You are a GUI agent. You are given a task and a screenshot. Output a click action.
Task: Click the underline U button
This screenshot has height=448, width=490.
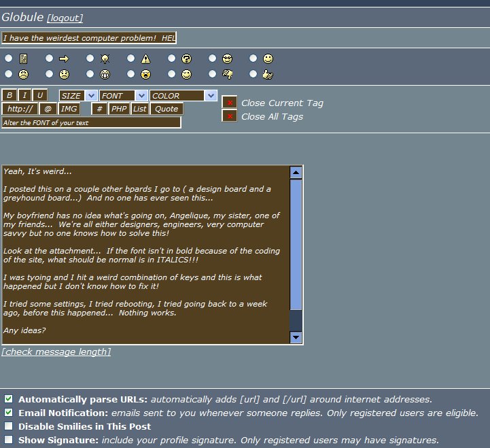click(40, 96)
